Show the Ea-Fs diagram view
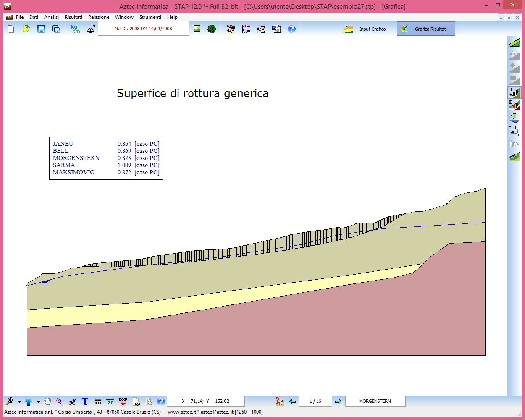525x420 pixels. point(514,131)
